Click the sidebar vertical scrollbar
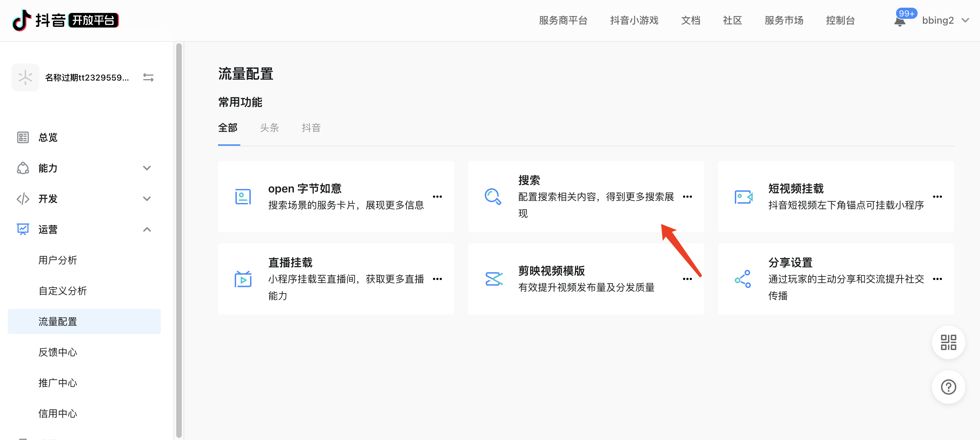980x440 pixels. click(x=179, y=240)
